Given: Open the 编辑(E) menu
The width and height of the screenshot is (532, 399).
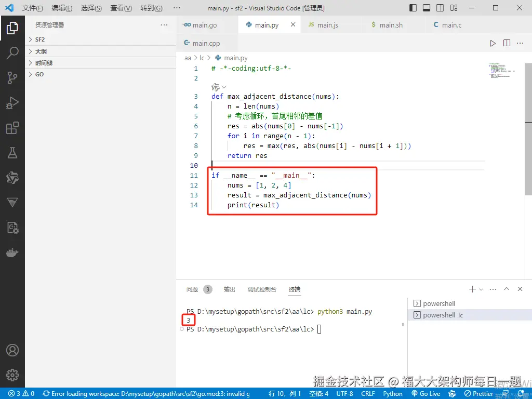Looking at the screenshot, I should (62, 8).
